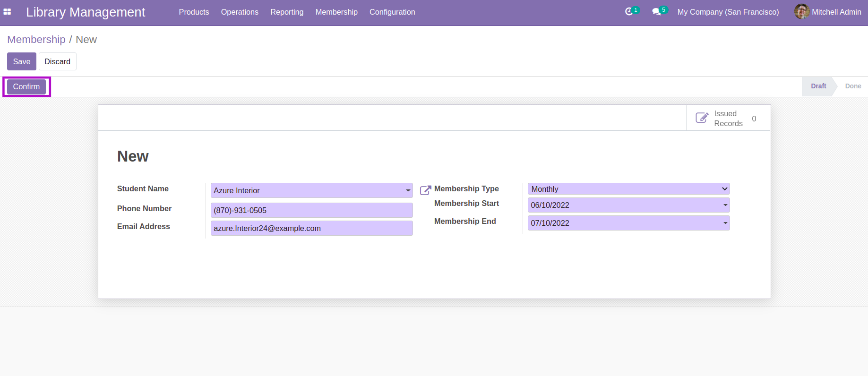Screen dimensions: 868x376
Task: Open the Issued Records stat button
Action: 728,118
